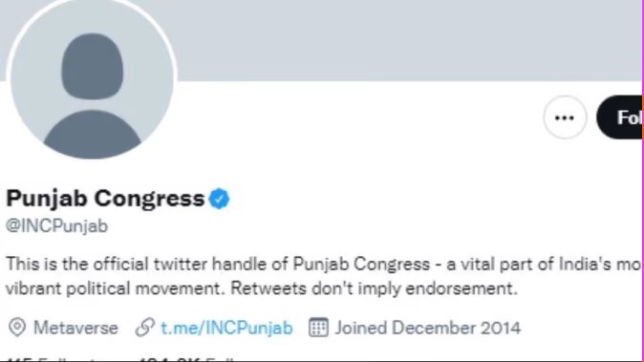The height and width of the screenshot is (362, 644).
Task: Click the gray header banner image
Action: (407, 40)
